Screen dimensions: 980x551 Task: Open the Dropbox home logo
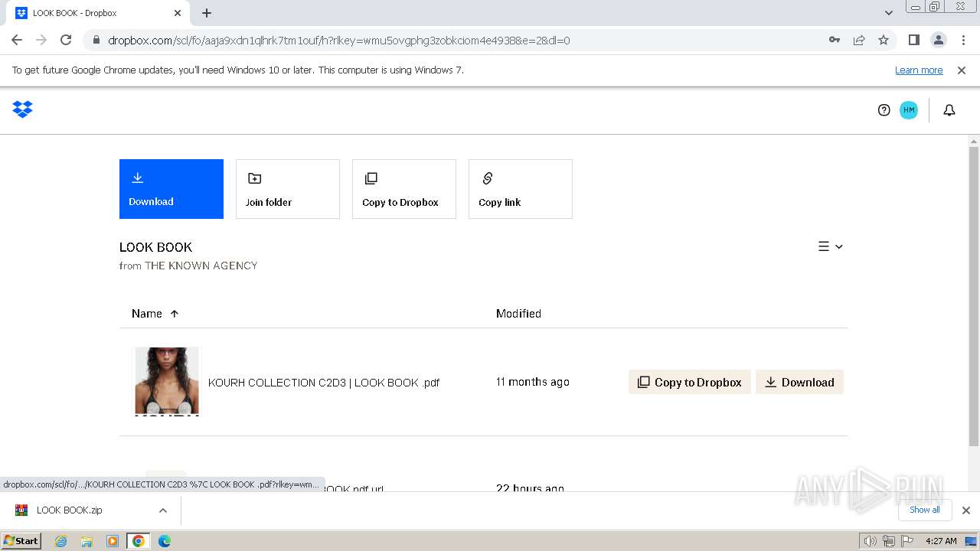point(22,109)
